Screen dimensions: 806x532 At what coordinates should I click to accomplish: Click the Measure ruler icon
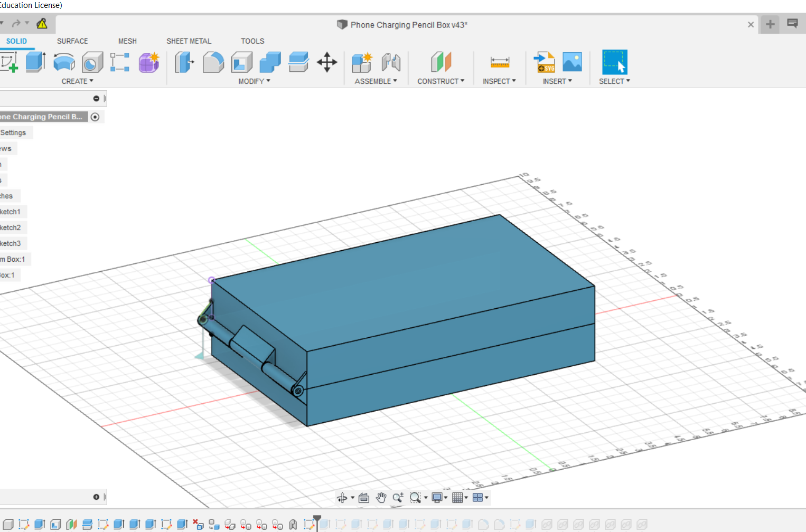click(x=499, y=62)
